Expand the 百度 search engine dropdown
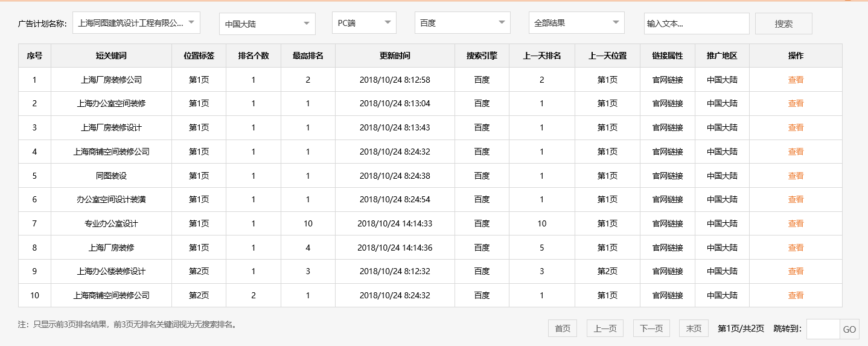The height and width of the screenshot is (346, 868). pos(462,23)
